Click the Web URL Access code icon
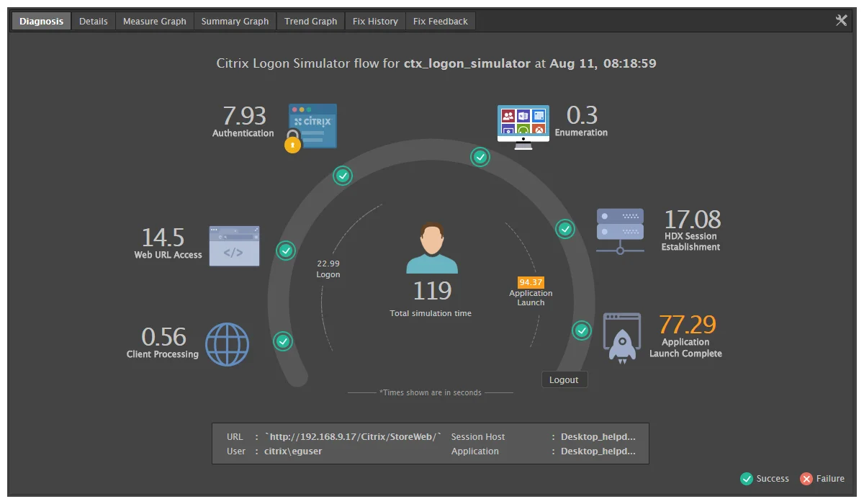This screenshot has width=864, height=504. pos(234,246)
